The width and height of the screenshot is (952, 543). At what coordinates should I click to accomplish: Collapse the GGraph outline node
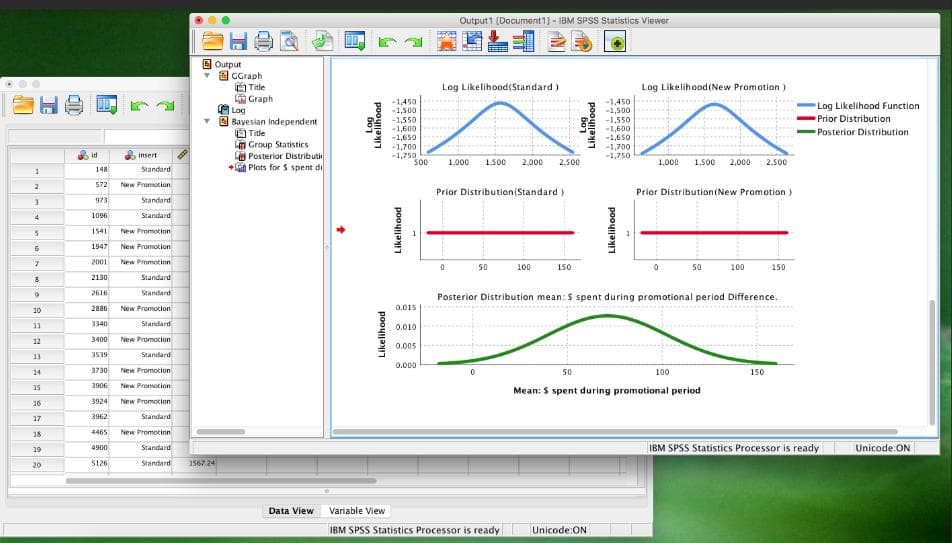click(207, 76)
